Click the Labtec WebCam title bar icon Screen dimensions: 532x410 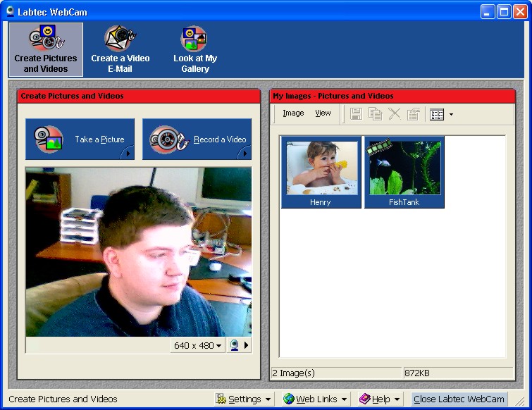coord(10,11)
